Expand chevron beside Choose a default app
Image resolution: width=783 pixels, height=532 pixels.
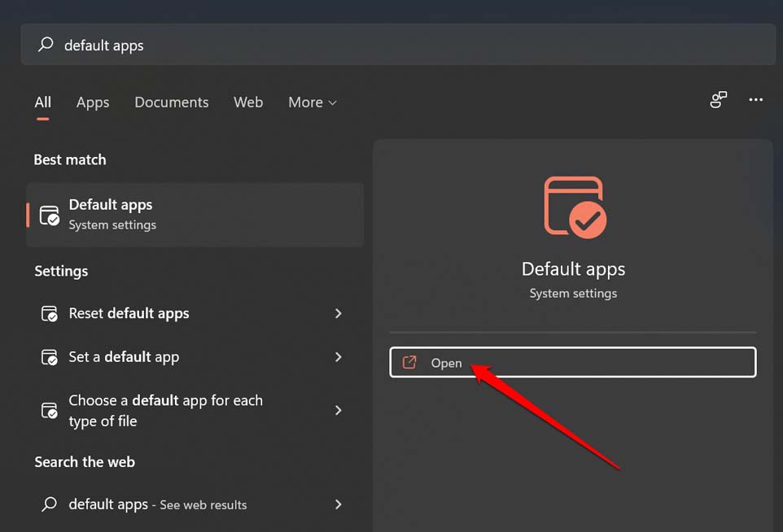[x=338, y=410]
